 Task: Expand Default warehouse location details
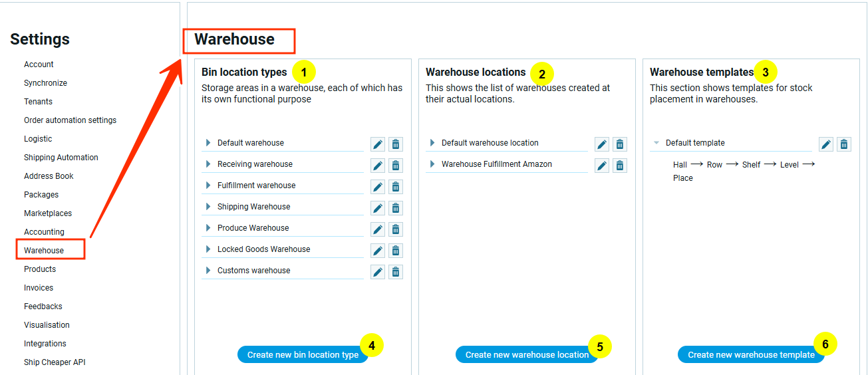coord(432,143)
